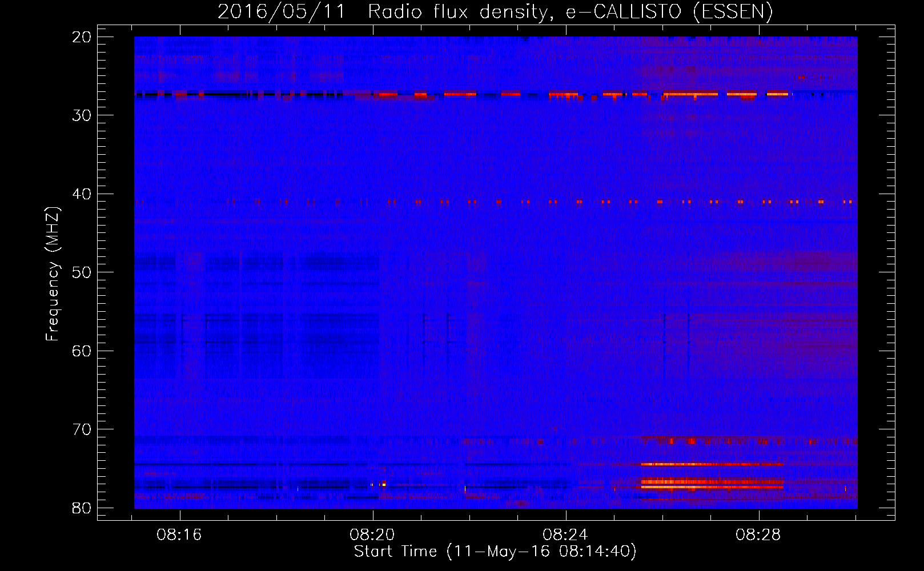Viewport: 924px width, 571px height.
Task: Click the 80 frequency tick label
Action: pos(82,508)
